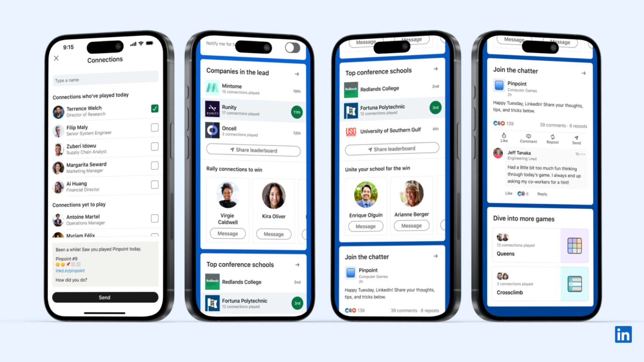
Task: Click the Comment icon on Jeff Tanaka post
Action: point(528,138)
